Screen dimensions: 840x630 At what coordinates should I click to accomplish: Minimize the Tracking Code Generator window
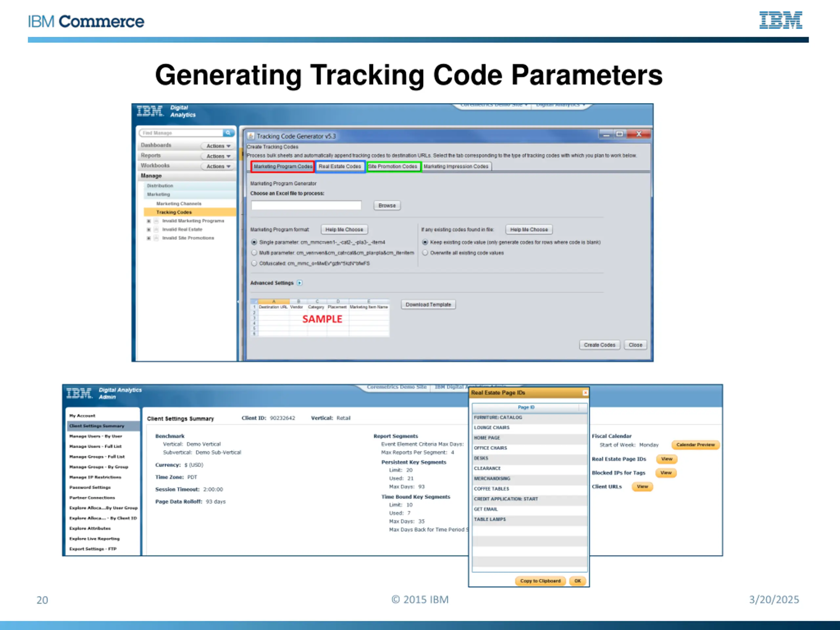[x=606, y=135]
